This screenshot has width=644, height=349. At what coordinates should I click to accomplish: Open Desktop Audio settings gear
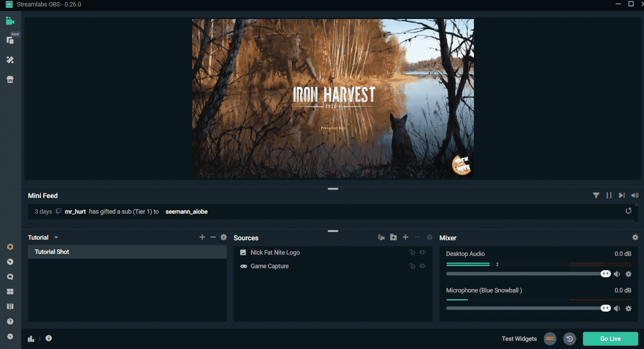pos(628,274)
